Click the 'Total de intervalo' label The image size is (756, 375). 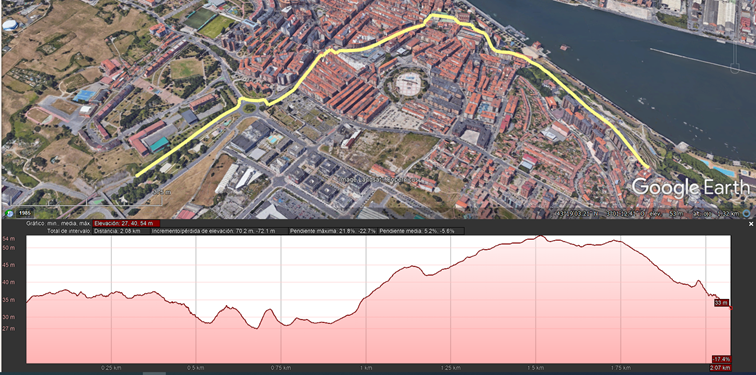point(68,231)
